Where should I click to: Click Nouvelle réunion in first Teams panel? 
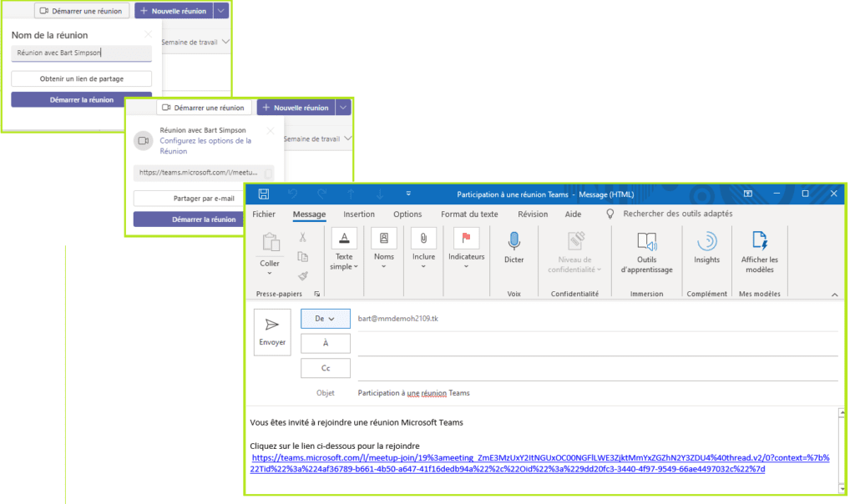(x=174, y=10)
